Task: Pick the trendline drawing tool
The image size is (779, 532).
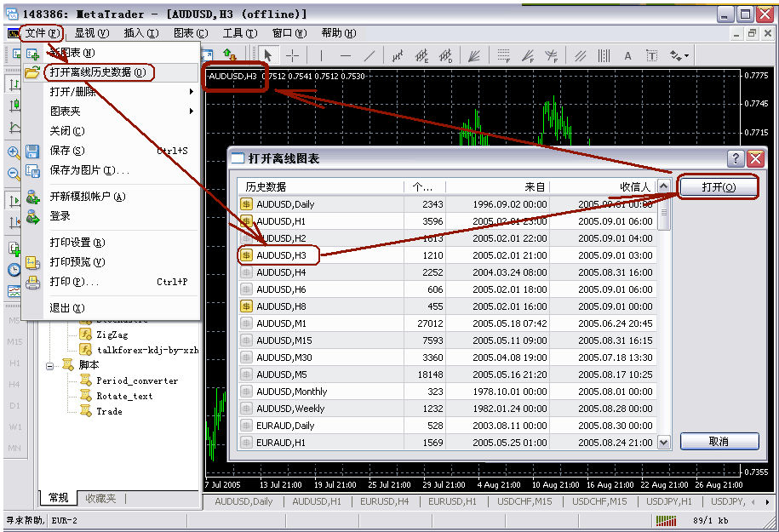Action: [369, 55]
